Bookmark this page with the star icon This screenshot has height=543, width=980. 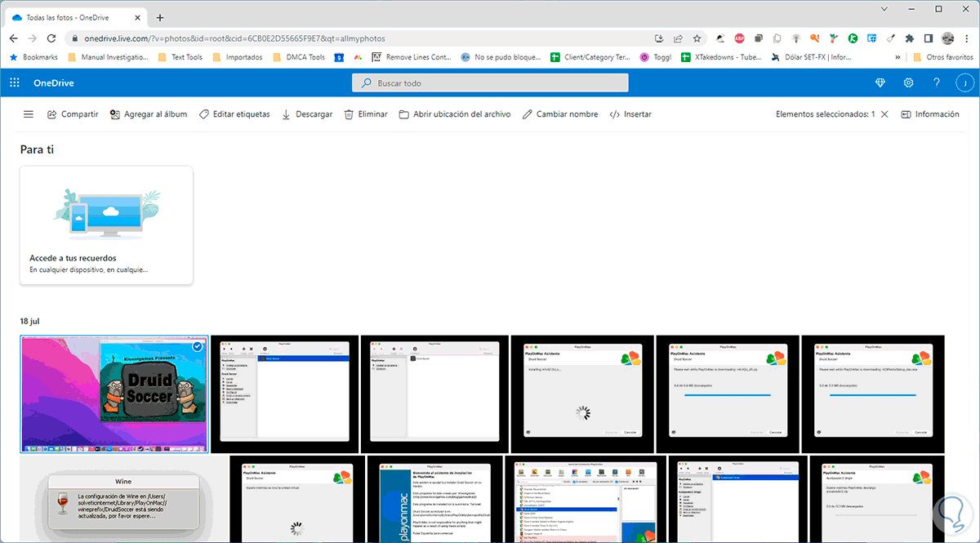tap(697, 38)
